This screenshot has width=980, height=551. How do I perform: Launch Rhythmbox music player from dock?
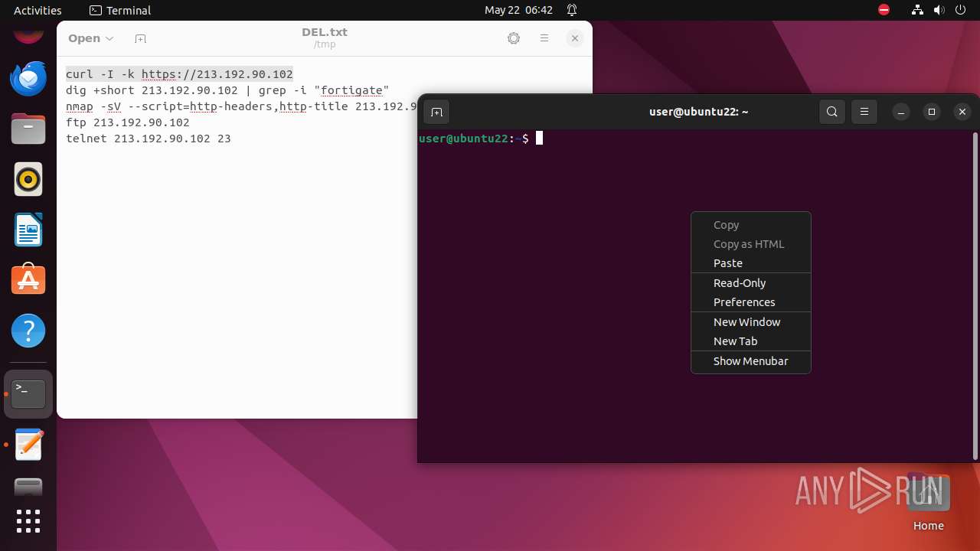coord(28,179)
